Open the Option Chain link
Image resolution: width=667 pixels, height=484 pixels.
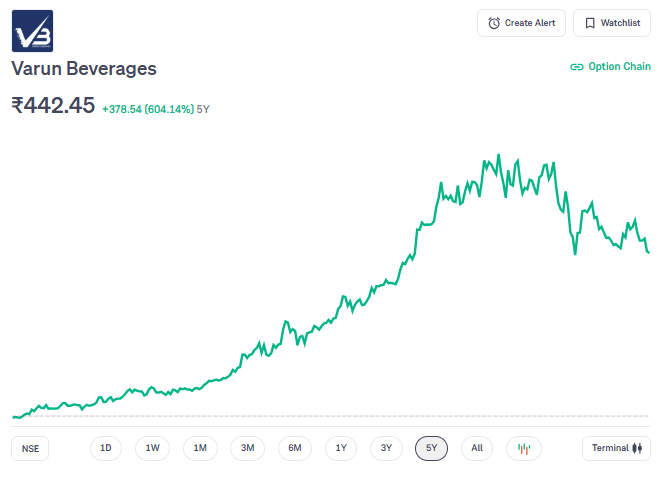pos(610,67)
